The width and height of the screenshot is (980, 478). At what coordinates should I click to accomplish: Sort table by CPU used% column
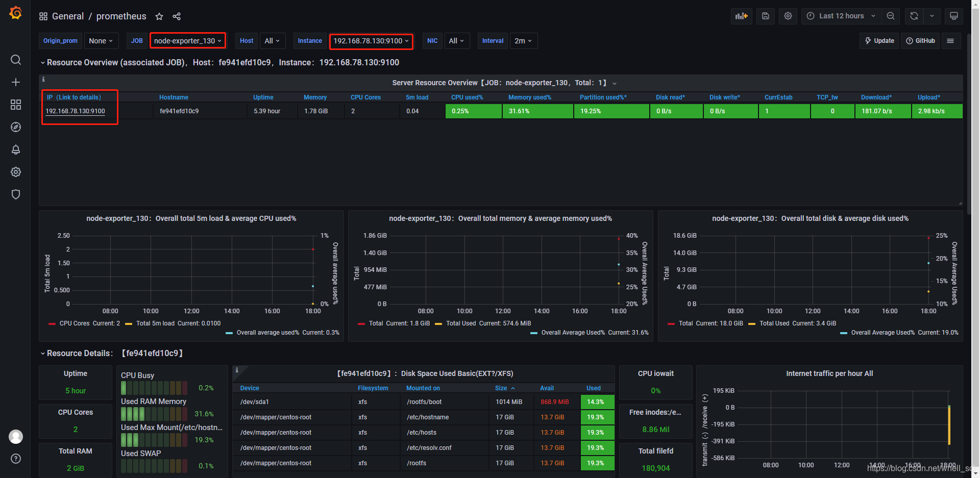point(467,97)
